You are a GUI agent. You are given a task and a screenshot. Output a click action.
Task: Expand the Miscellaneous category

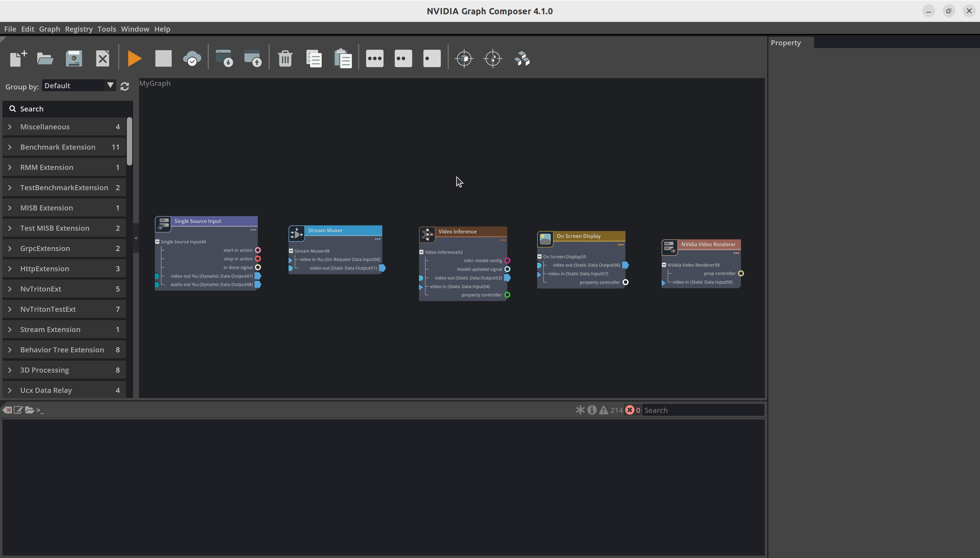click(10, 126)
